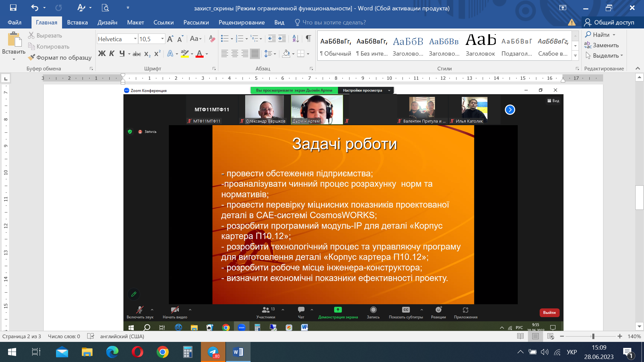Toggle Italic (К) formatting

112,54
